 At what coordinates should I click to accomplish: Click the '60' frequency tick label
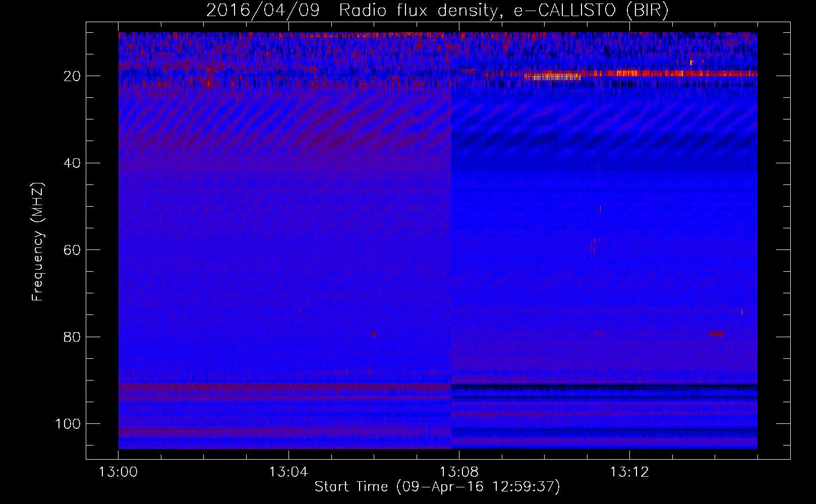click(73, 250)
